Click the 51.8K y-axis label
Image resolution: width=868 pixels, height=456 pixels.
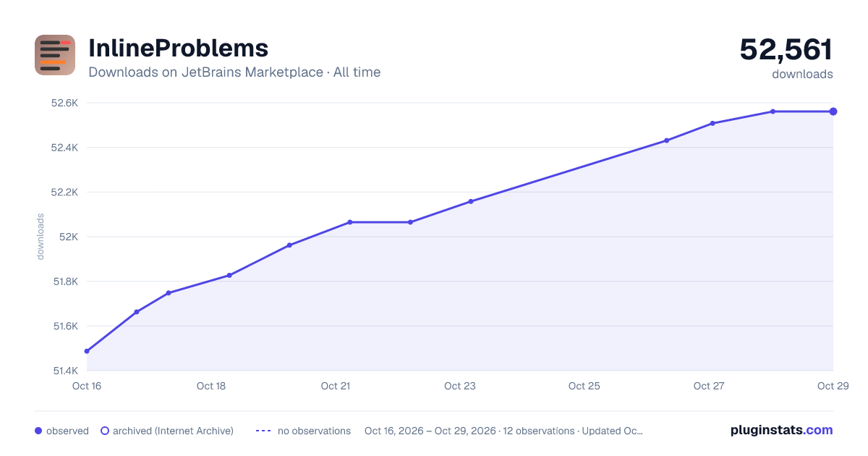click(x=64, y=282)
